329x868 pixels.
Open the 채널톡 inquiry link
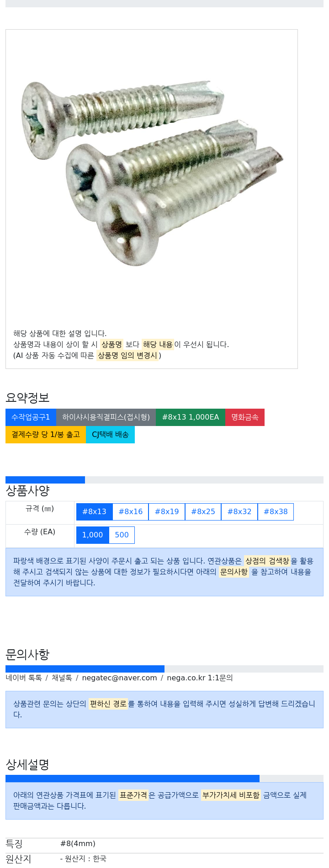click(62, 678)
